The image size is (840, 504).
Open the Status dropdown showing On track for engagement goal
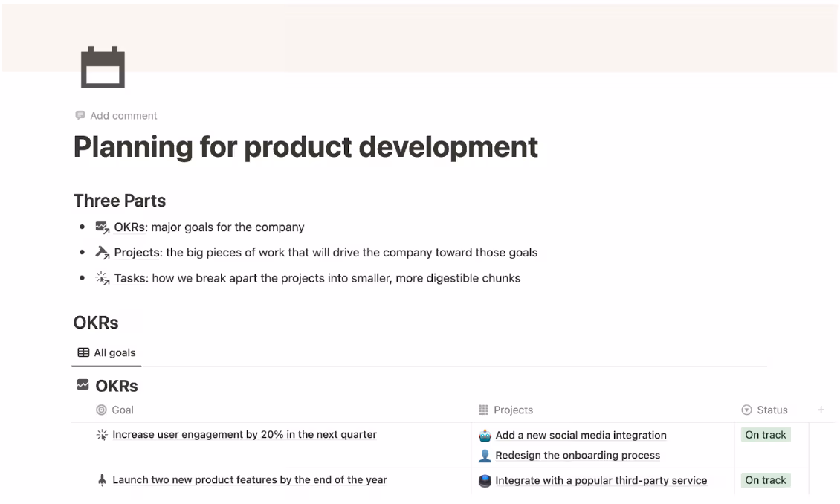(765, 435)
